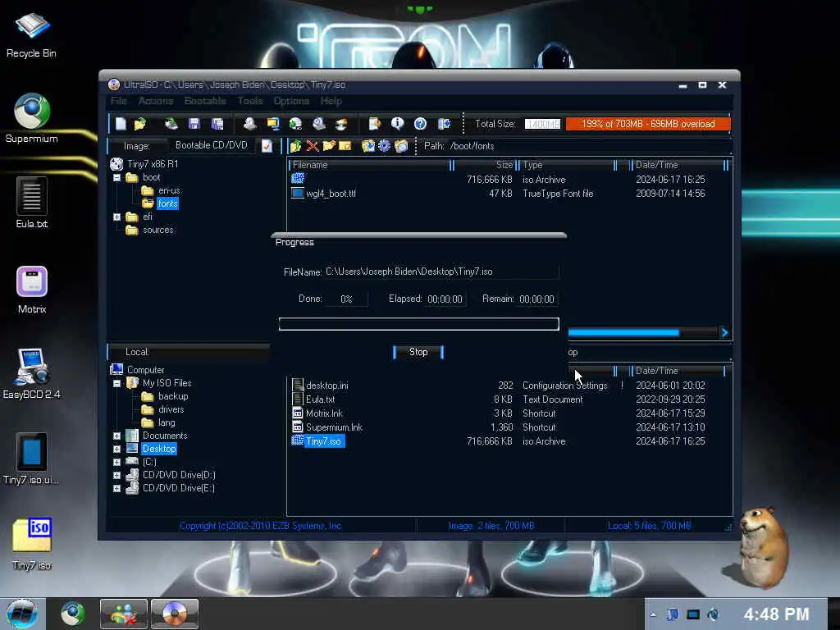Image resolution: width=840 pixels, height=630 pixels.
Task: Click the document-with-arrow toolbar icon
Action: click(x=374, y=124)
